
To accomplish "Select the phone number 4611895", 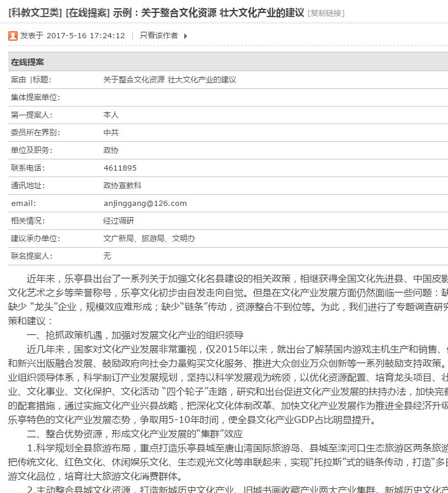I will click(x=120, y=168).
